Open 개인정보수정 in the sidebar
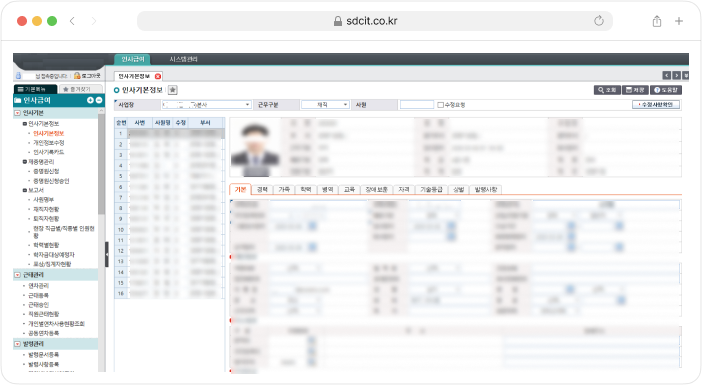The image size is (702, 385). (x=48, y=143)
